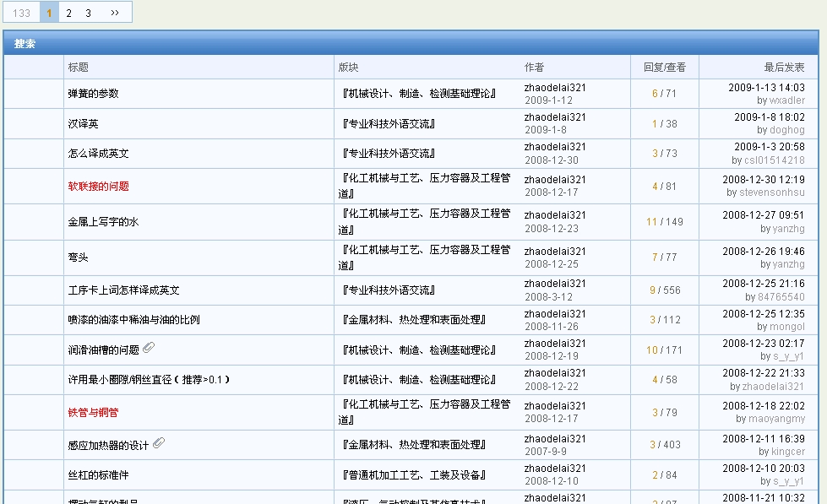Click 作者 column header
This screenshot has width=827, height=504.
pos(534,68)
